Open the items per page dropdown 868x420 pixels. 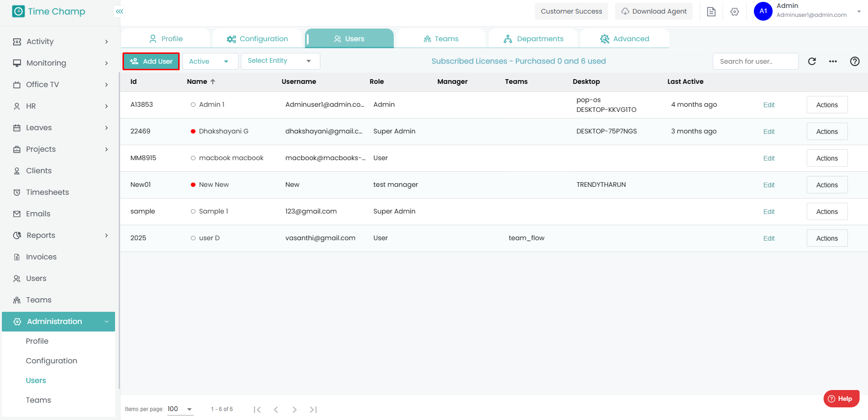pos(180,409)
